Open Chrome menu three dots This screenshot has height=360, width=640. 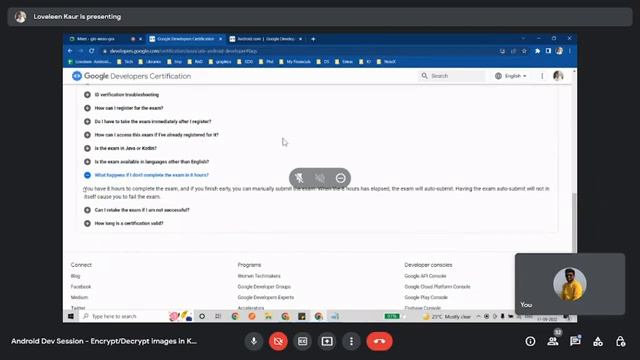coord(570,51)
